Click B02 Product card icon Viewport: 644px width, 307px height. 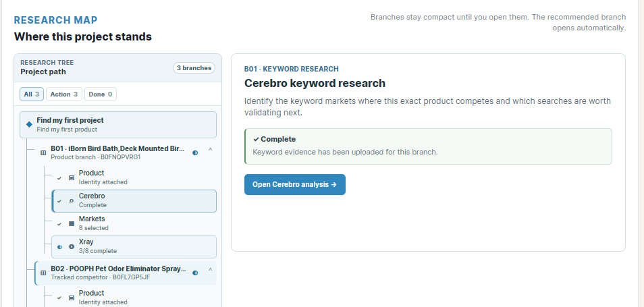tap(72, 298)
